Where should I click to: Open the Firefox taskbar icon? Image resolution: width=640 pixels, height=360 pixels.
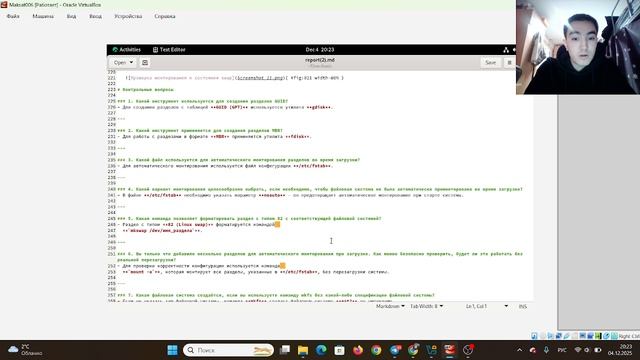point(358,350)
